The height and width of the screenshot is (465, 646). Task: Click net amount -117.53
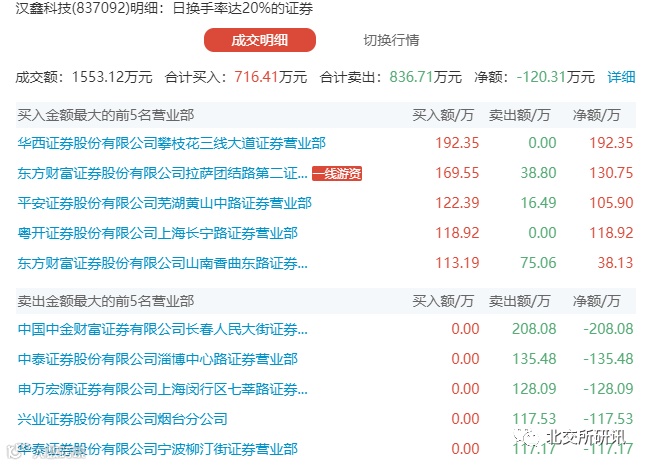click(608, 419)
